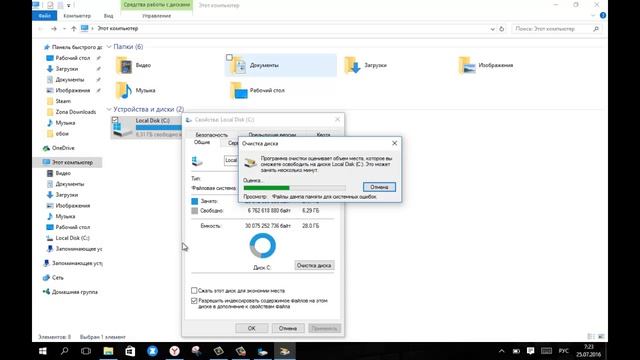640x360 pixels.
Task: Open OneDrive in navigation pane
Action: (x=63, y=148)
